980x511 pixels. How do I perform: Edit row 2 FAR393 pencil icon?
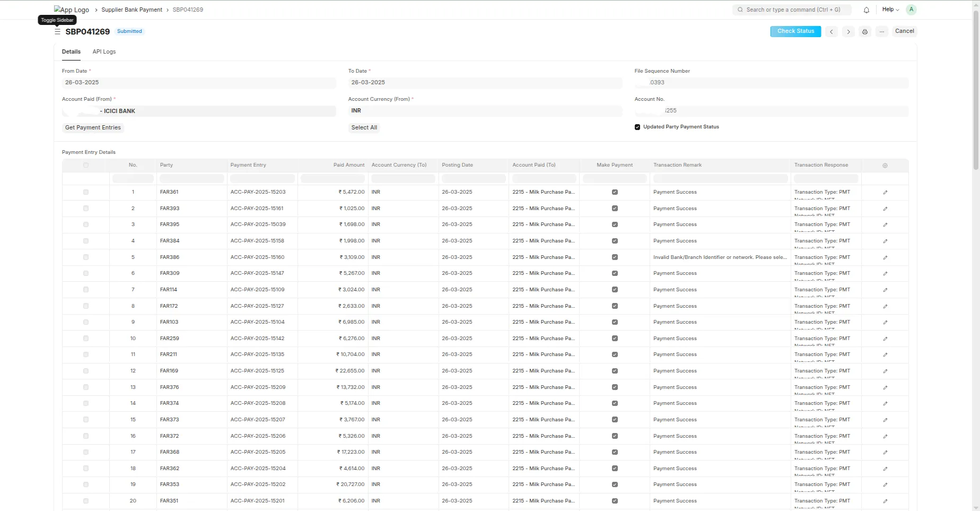click(885, 209)
